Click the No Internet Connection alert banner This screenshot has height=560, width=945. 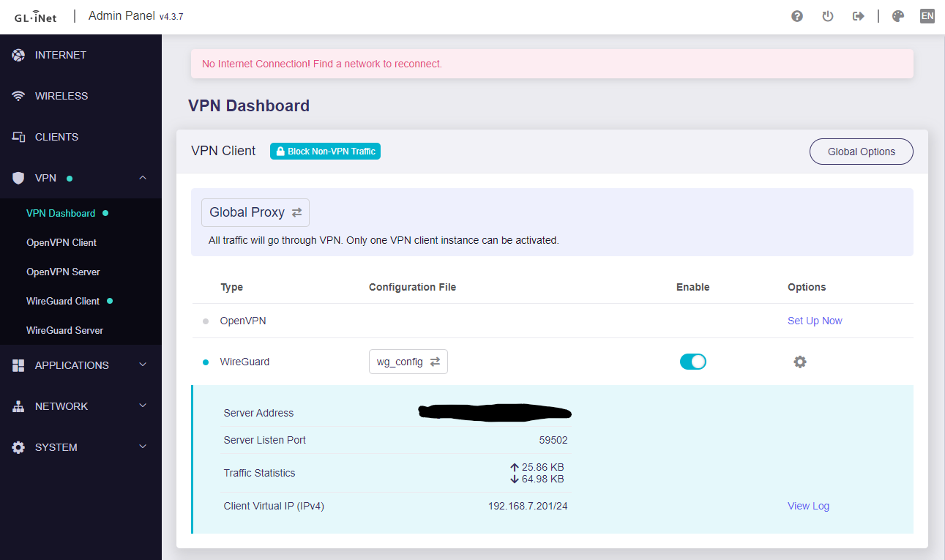click(552, 64)
